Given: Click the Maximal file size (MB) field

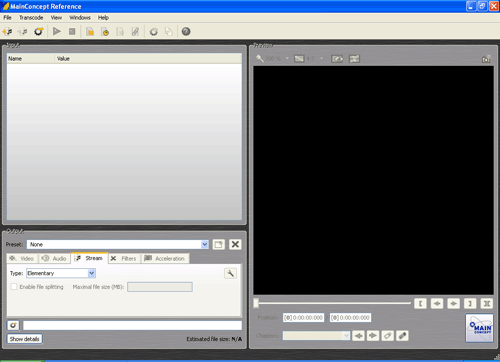Looking at the screenshot, I should 160,287.
